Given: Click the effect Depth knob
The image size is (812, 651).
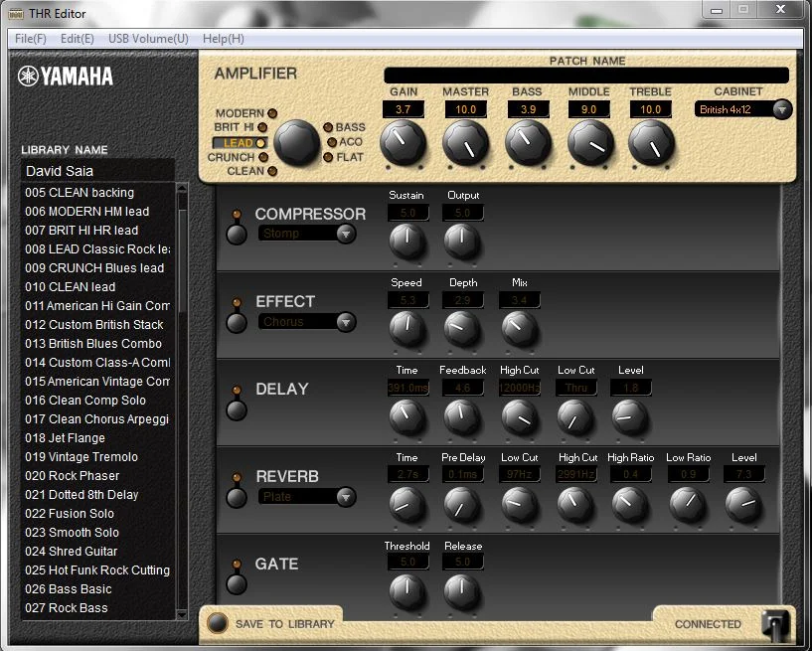Looking at the screenshot, I should pyautogui.click(x=462, y=328).
